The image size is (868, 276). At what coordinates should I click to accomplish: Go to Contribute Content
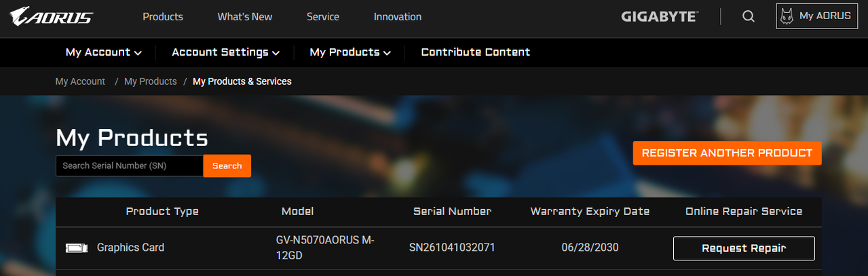(x=476, y=52)
